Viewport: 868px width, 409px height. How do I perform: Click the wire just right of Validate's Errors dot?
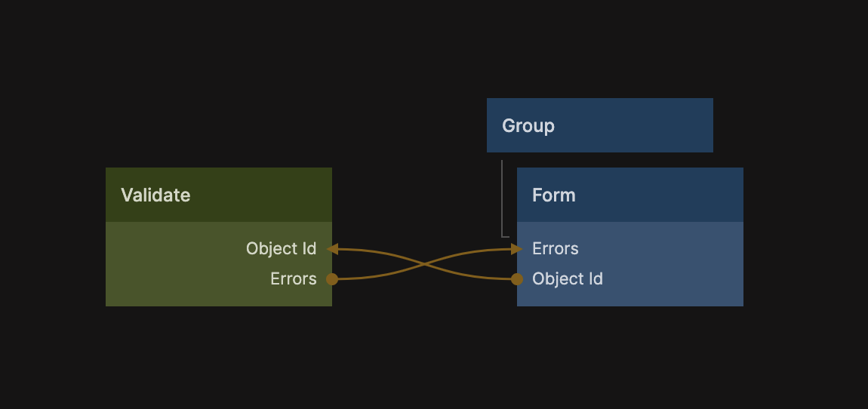[355, 278]
